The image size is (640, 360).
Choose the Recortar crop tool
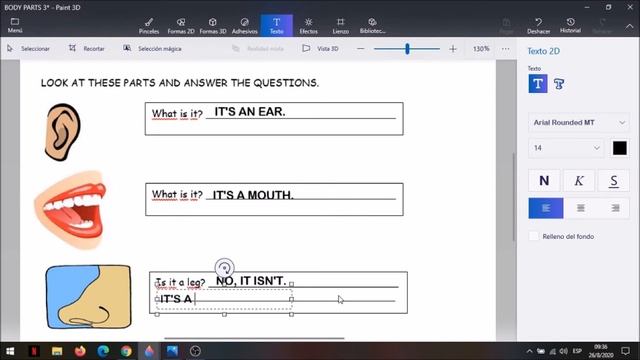coord(87,49)
